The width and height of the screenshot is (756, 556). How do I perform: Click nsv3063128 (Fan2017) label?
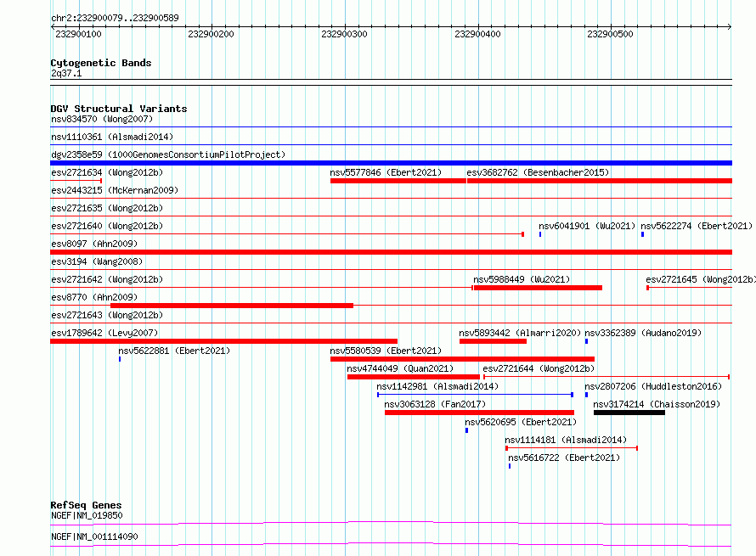(435, 404)
